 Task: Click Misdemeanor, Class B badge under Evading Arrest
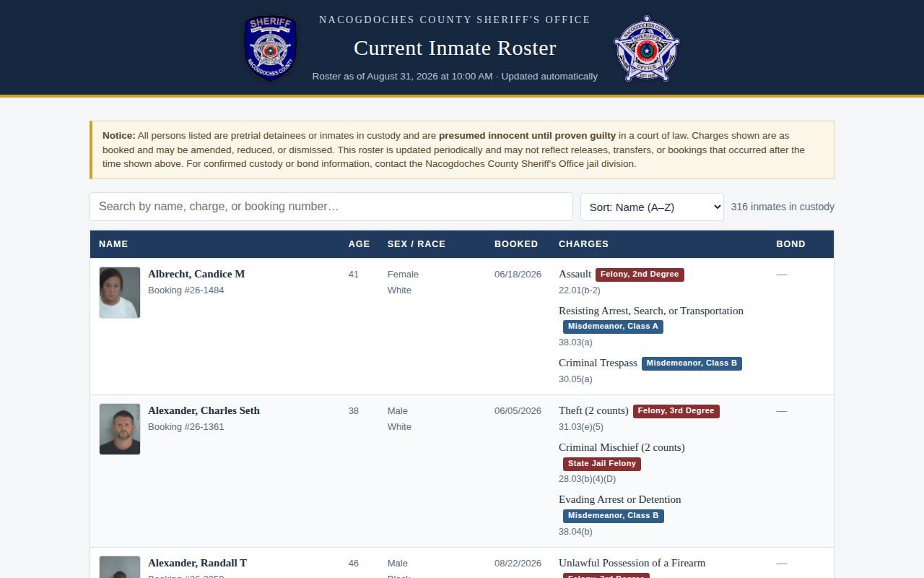pyautogui.click(x=613, y=516)
